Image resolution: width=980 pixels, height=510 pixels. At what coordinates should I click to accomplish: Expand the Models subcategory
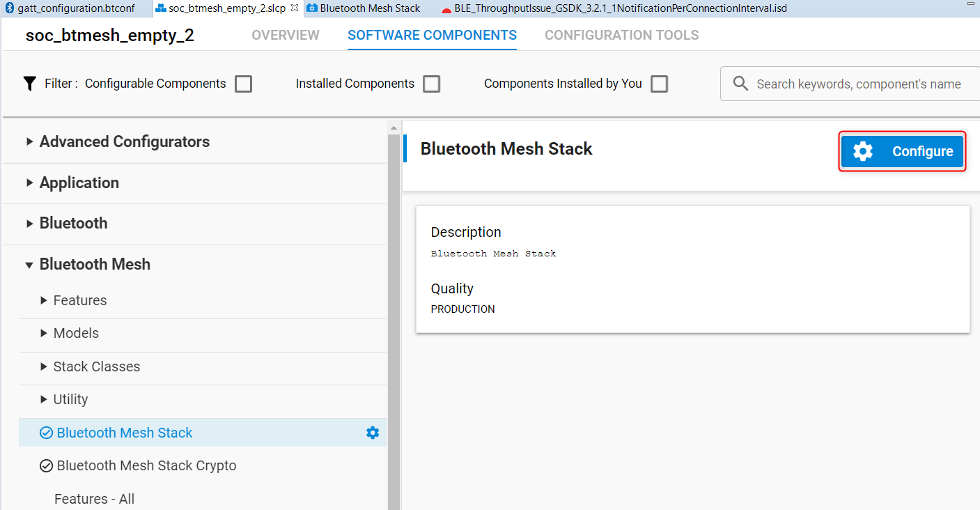(x=45, y=334)
